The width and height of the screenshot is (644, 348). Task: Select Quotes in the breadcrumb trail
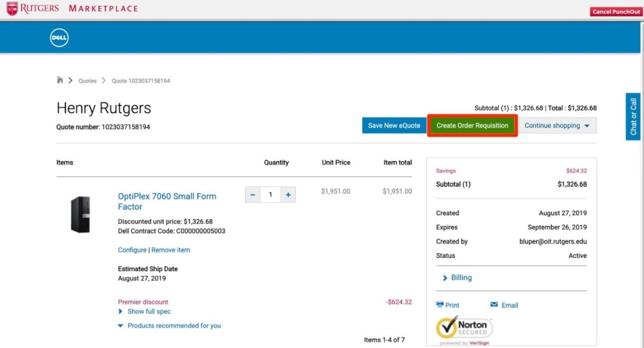tap(88, 80)
